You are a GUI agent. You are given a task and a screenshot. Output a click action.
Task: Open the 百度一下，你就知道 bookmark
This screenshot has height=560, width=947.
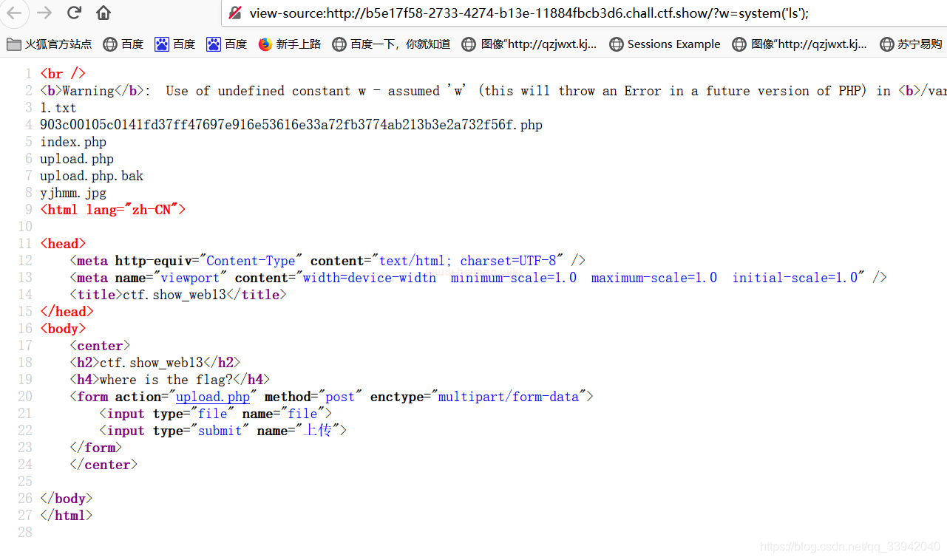click(391, 44)
